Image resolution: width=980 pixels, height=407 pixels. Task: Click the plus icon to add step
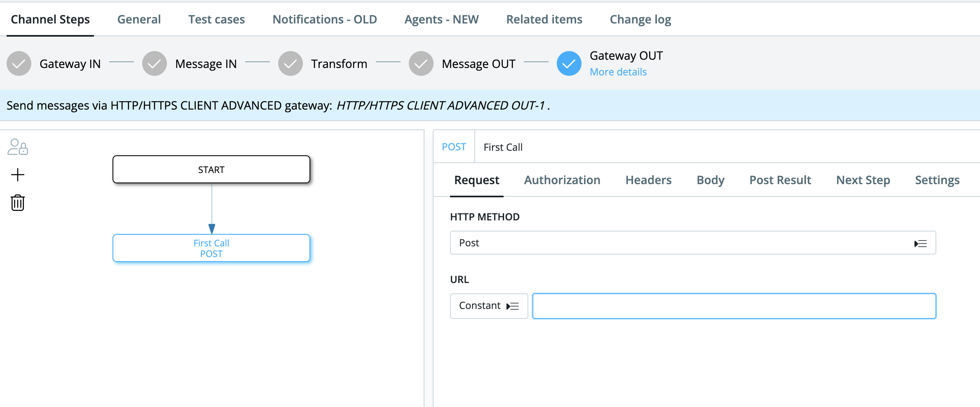18,175
